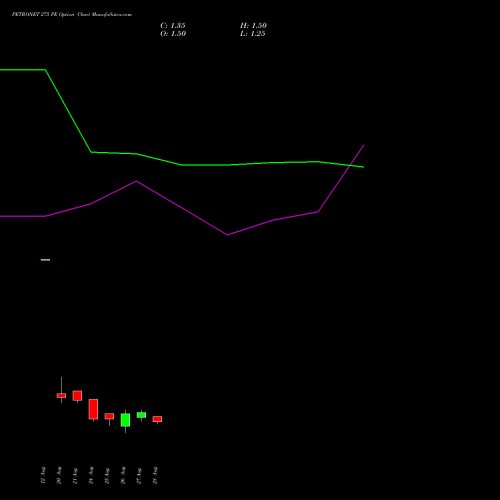The height and width of the screenshot is (500, 500).
Task: Select the 25 Aug date label
Action: coord(107,475)
